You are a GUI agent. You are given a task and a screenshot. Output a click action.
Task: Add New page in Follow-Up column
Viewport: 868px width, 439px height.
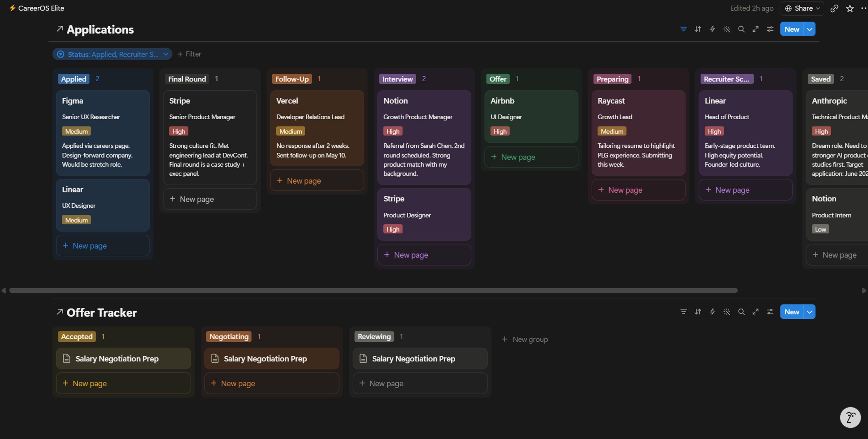(317, 181)
